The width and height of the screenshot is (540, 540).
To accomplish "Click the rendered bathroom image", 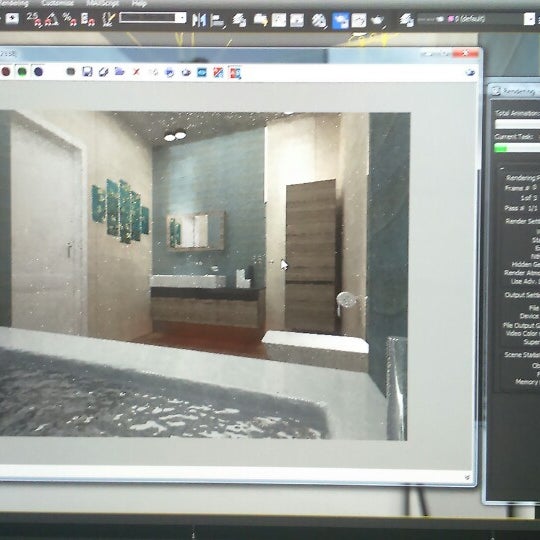I will click(205, 276).
